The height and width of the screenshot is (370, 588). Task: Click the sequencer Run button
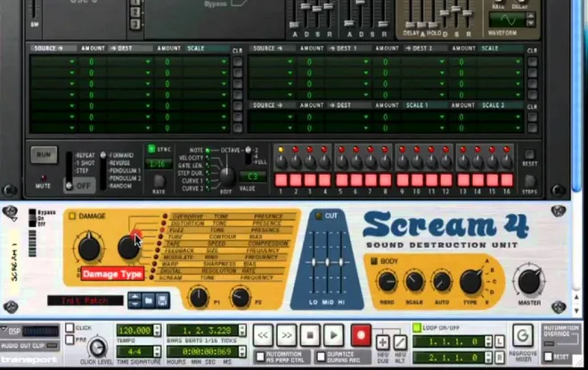tap(44, 154)
